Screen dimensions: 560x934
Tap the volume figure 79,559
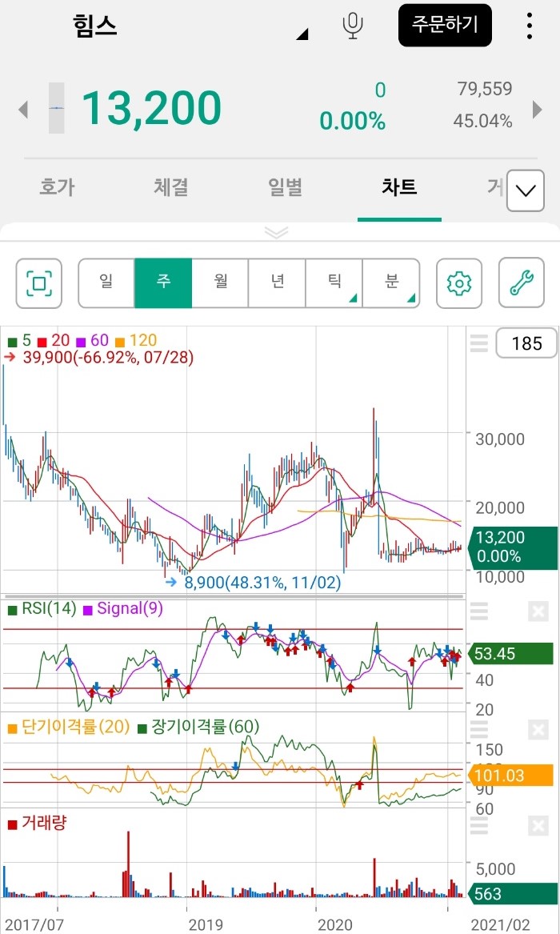(x=485, y=89)
